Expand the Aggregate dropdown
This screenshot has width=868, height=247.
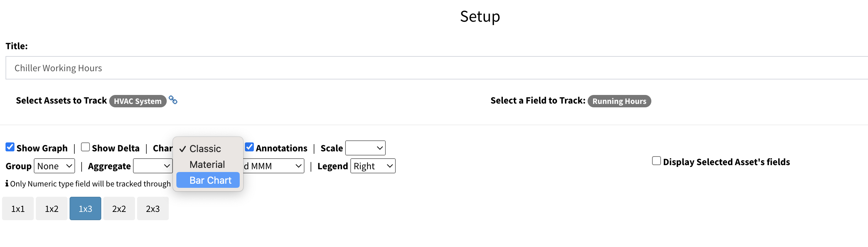(x=153, y=166)
